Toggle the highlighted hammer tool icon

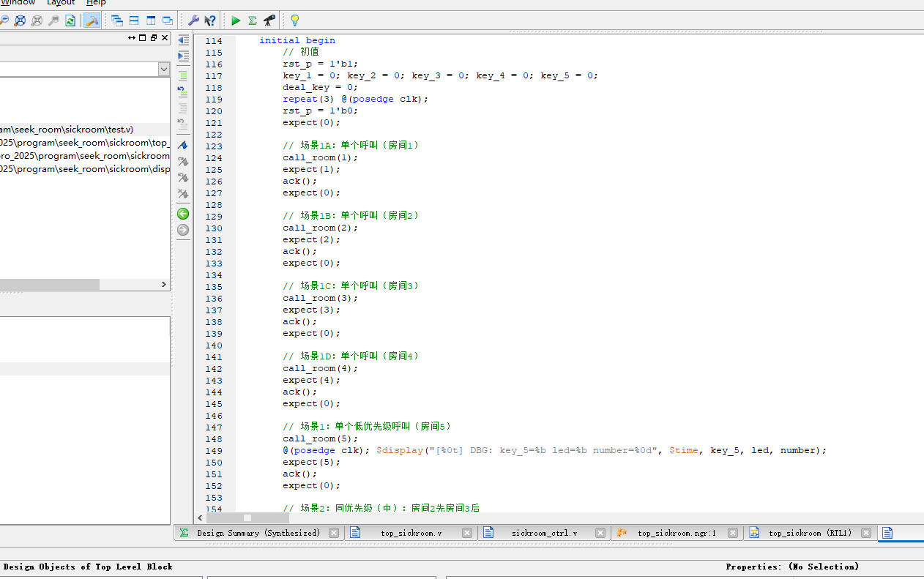coord(92,20)
